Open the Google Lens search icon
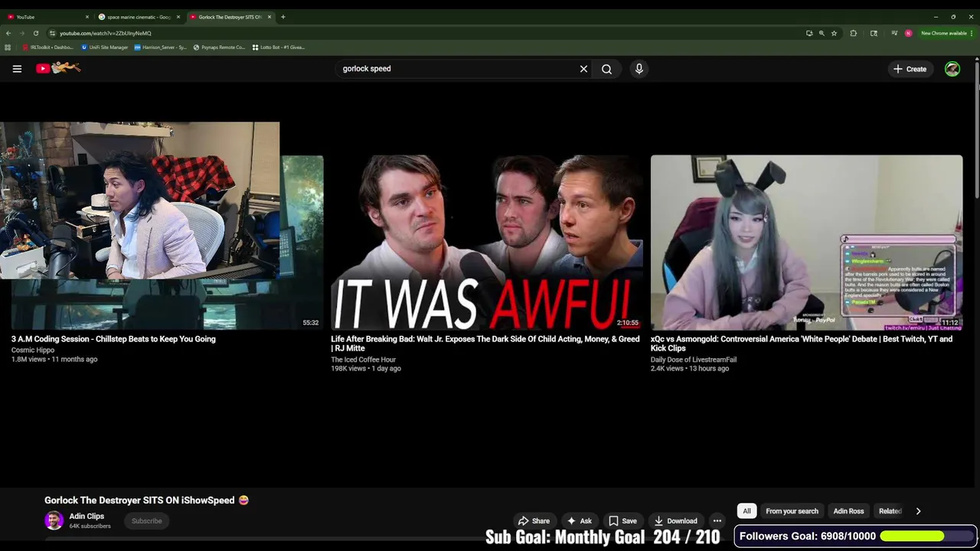 click(x=874, y=33)
